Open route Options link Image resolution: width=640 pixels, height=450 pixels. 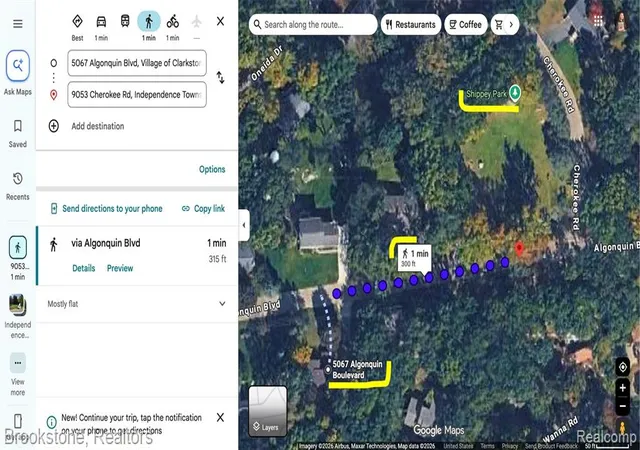(x=212, y=169)
